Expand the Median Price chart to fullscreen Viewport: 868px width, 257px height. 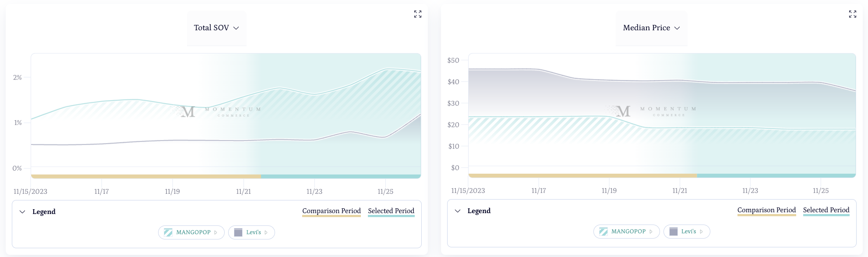click(x=853, y=14)
